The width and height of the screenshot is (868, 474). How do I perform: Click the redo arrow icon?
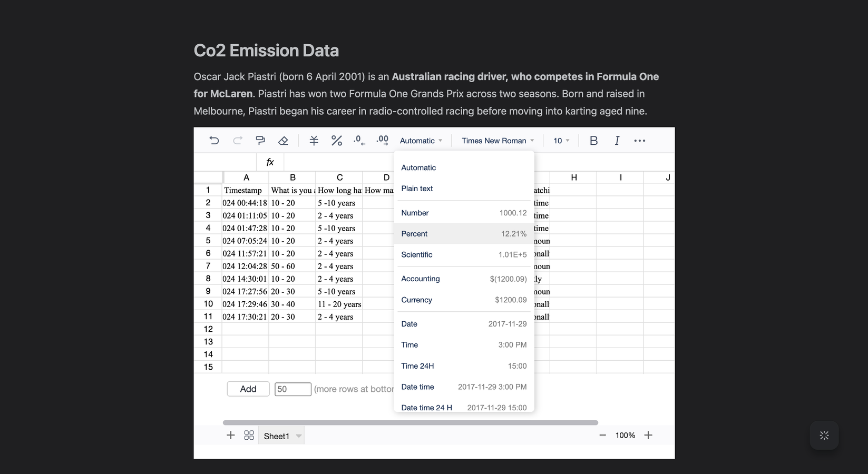coord(238,141)
